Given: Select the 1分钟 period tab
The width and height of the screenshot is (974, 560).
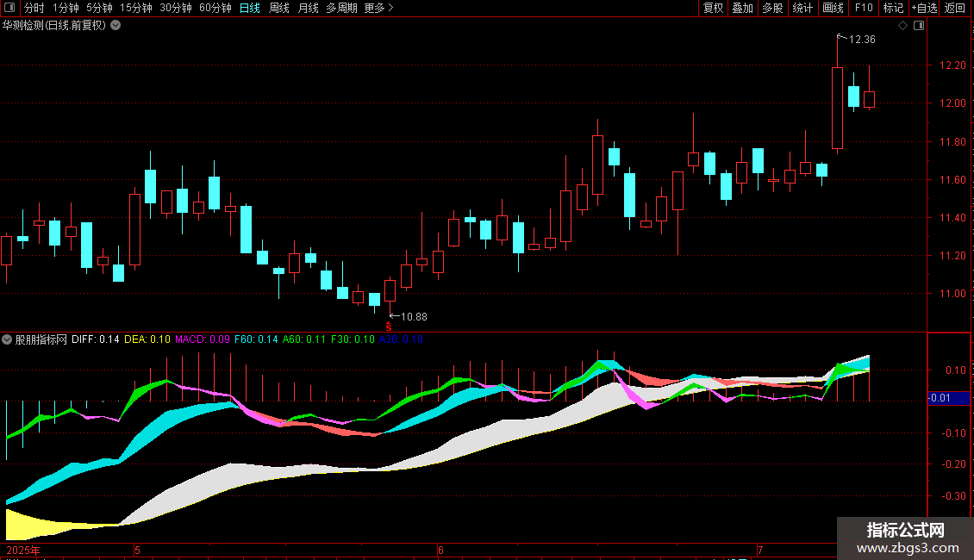Looking at the screenshot, I should (66, 8).
